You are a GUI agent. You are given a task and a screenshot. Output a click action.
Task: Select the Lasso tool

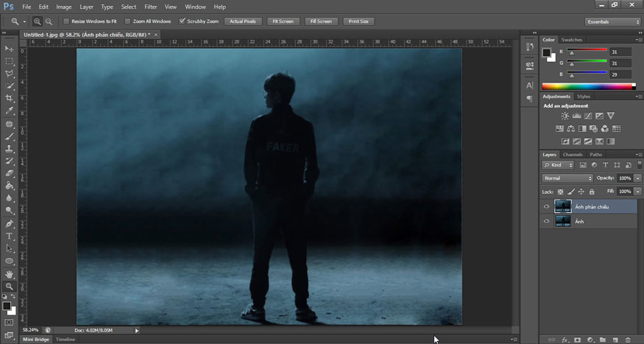tap(9, 74)
